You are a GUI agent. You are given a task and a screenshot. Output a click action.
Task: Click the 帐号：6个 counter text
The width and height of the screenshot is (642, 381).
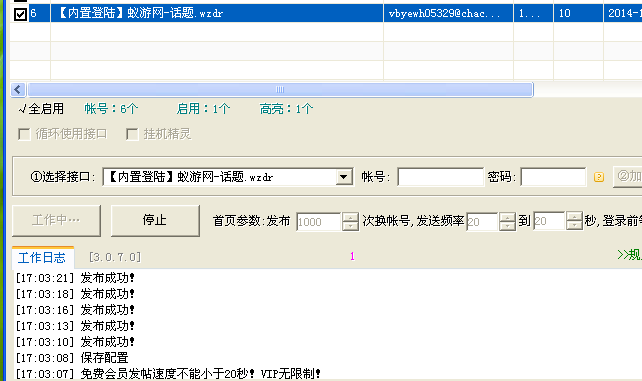111,109
